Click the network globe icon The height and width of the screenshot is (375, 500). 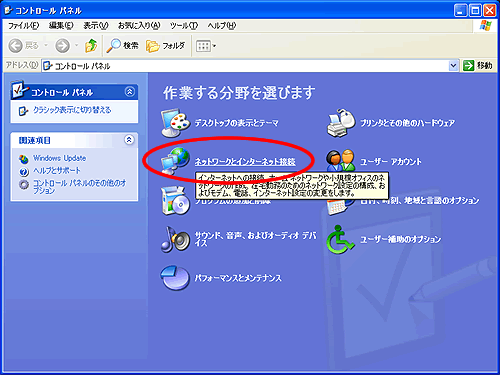175,161
